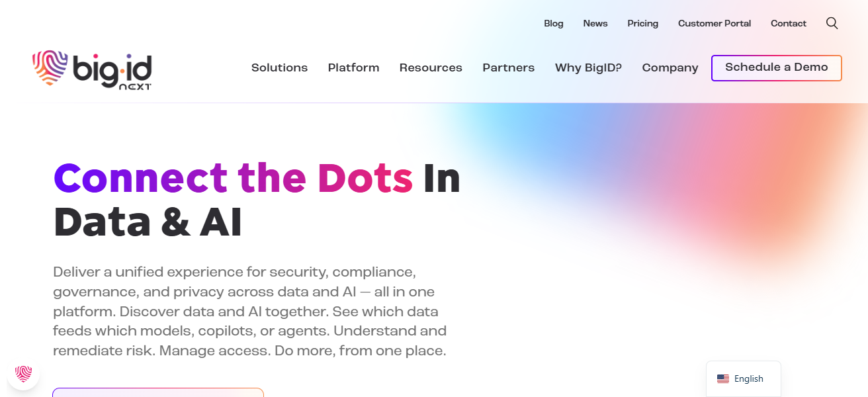This screenshot has width=868, height=397.
Task: Click the partially visible button below the paragraph
Action: (x=158, y=392)
